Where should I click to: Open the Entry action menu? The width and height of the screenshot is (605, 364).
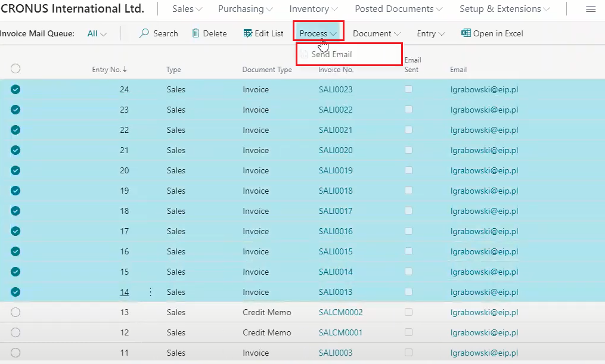pos(431,33)
